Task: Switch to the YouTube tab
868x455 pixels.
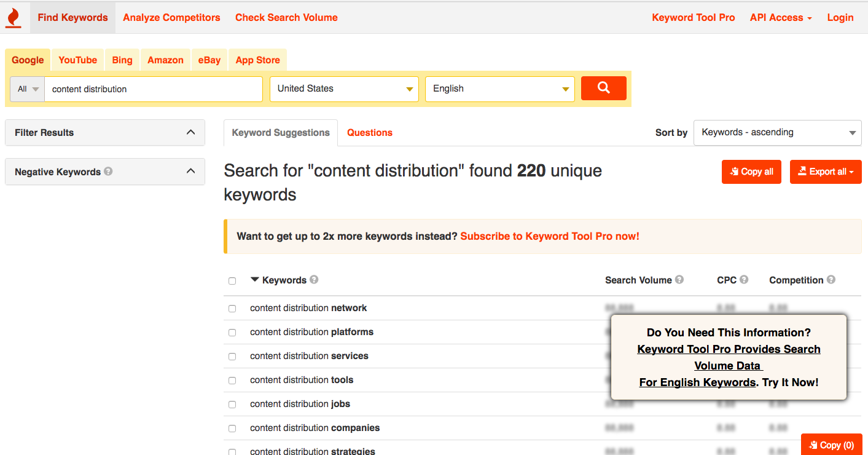Action: point(78,60)
